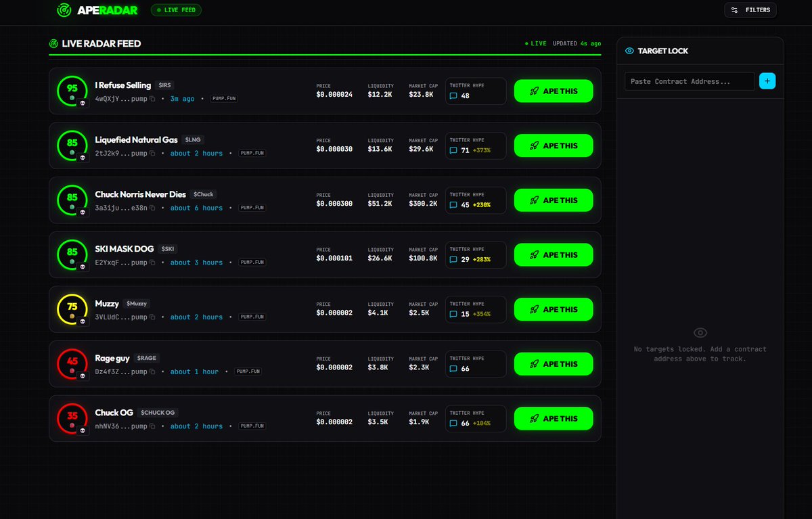Image resolution: width=812 pixels, height=519 pixels.
Task: Click the 'Updated 4s ago' status text
Action: point(577,43)
